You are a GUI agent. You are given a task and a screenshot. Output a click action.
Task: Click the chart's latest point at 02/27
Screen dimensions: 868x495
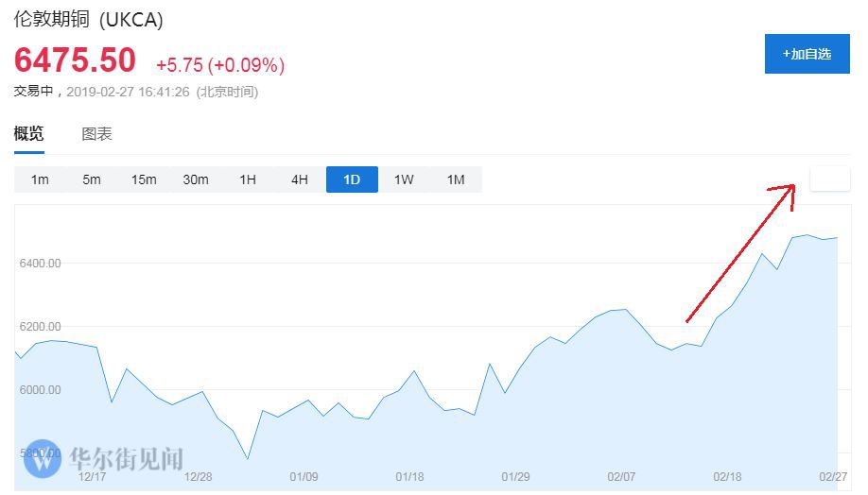[836, 238]
